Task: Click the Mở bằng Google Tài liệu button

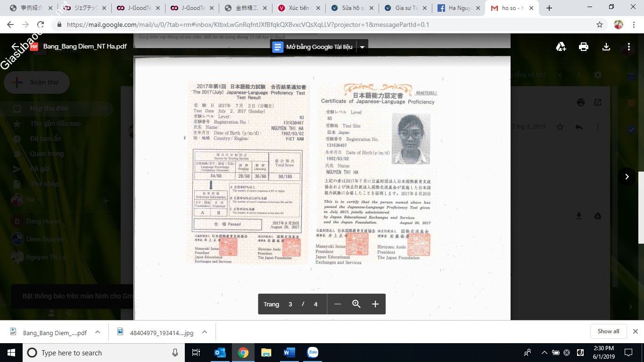Action: coord(313,47)
